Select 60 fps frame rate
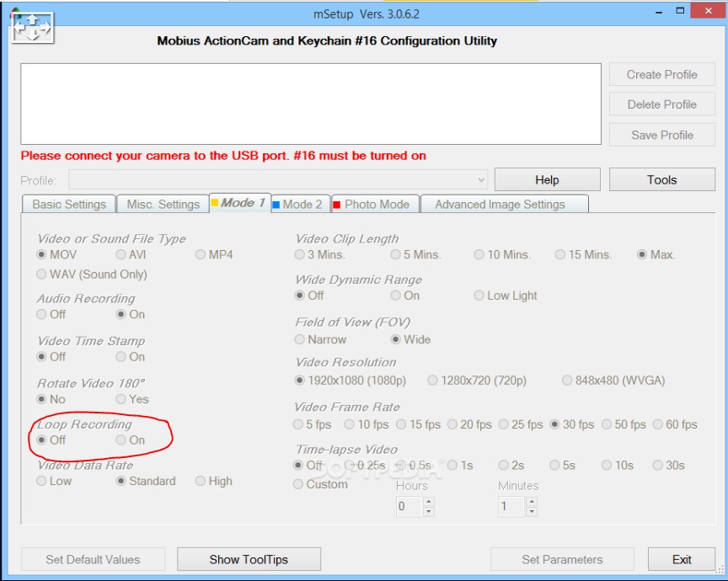 pyautogui.click(x=659, y=424)
